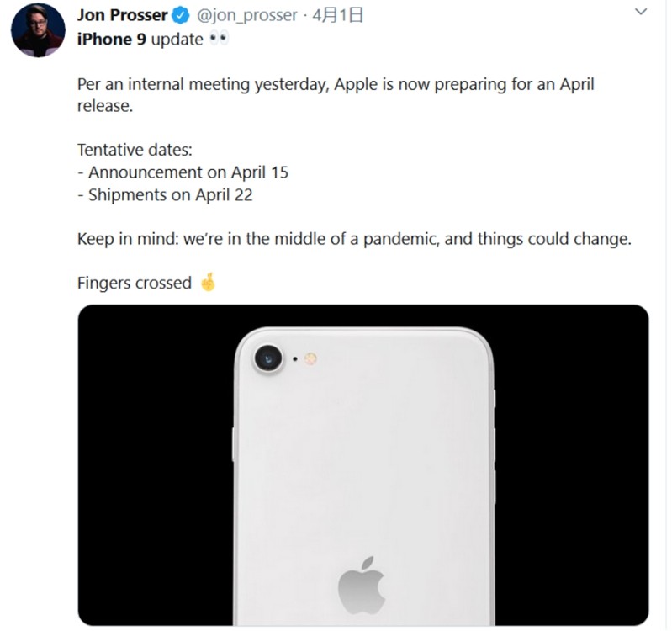The width and height of the screenshot is (672, 631).
Task: Click the fingers crossed emoji
Action: pos(207,283)
